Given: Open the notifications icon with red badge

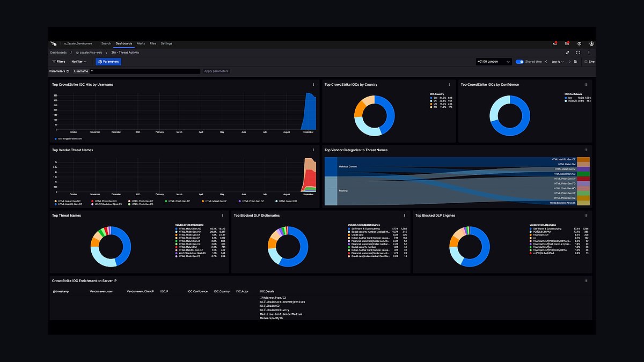Looking at the screenshot, I should tap(567, 43).
